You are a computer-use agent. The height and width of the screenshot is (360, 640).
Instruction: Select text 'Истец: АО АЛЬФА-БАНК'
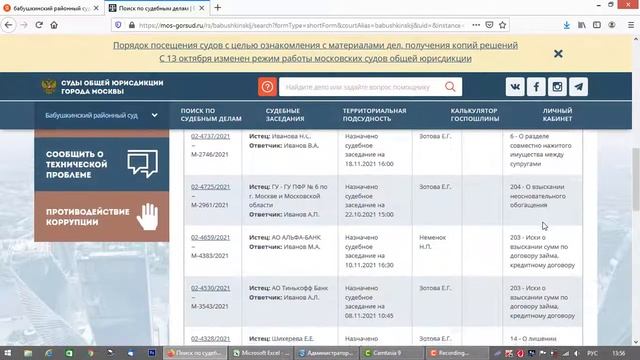(285, 238)
